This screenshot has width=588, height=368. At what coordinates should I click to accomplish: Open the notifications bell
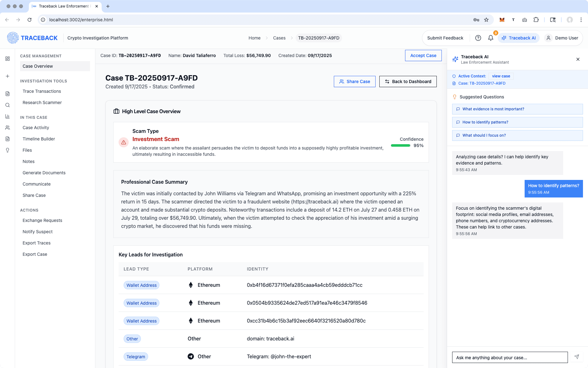click(491, 38)
